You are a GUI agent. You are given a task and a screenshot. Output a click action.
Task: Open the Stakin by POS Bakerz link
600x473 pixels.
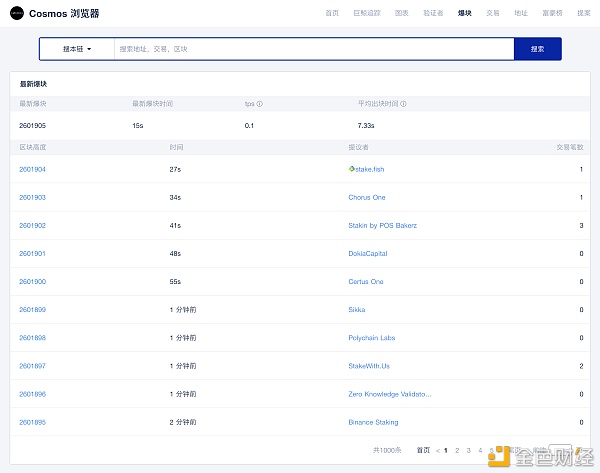pos(383,225)
